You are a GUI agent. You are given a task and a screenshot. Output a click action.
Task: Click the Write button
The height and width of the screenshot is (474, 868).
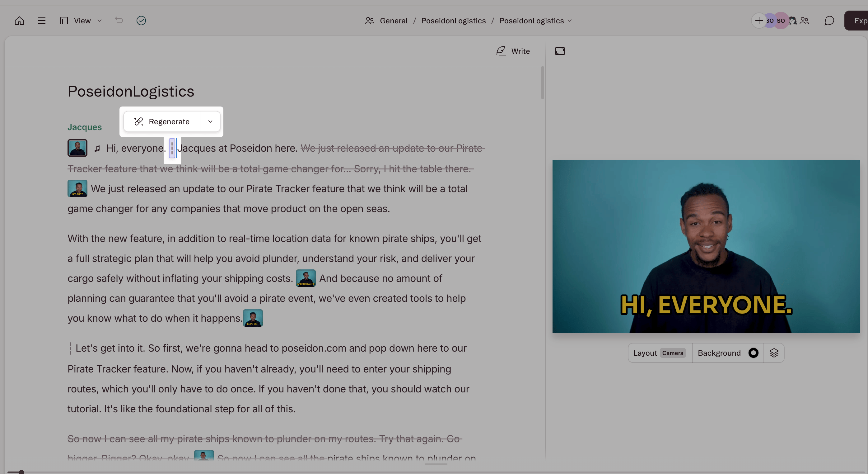point(513,51)
